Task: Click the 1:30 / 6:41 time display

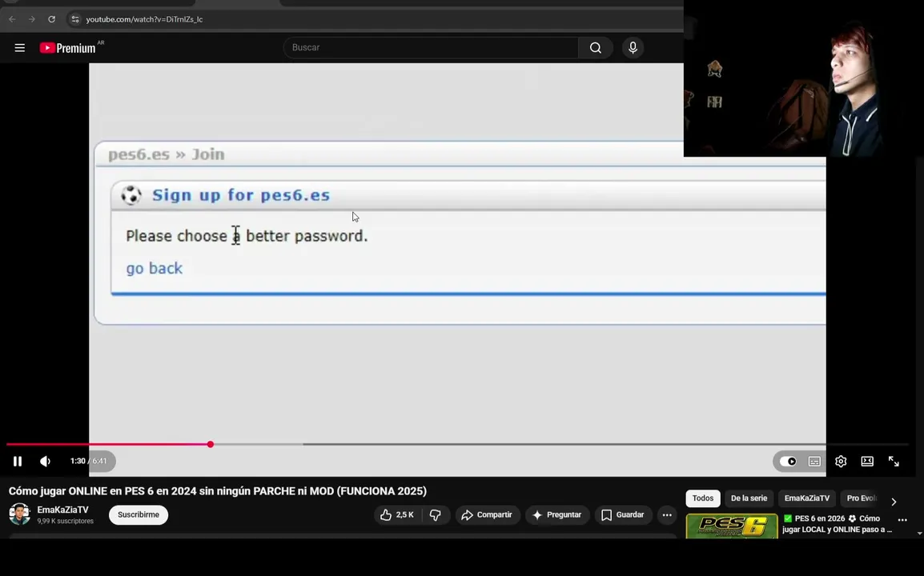Action: tap(88, 461)
